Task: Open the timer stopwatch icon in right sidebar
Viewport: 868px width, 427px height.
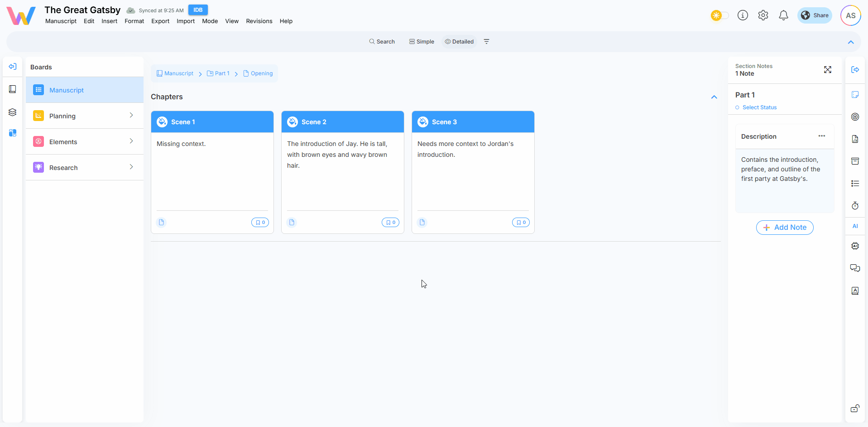Action: tap(855, 206)
